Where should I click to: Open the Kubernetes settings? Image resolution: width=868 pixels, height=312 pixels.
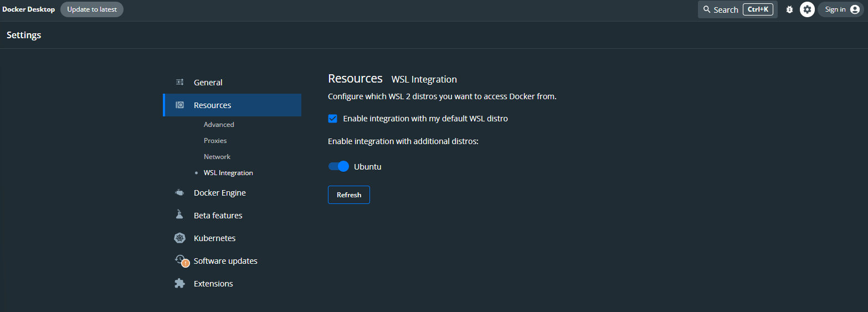(232, 238)
